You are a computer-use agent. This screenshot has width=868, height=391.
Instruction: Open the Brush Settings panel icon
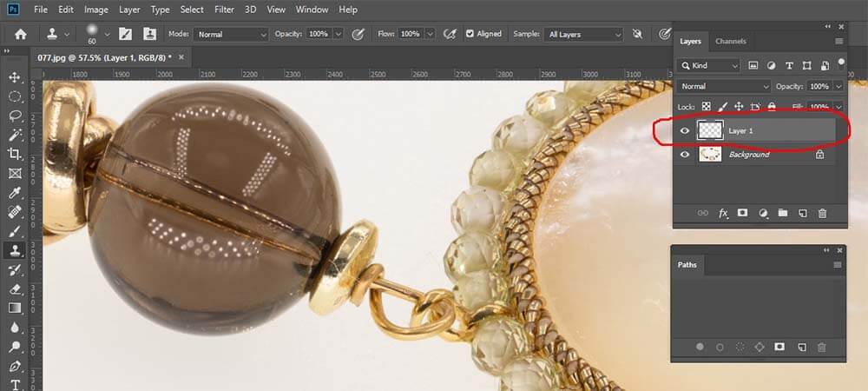pos(126,35)
